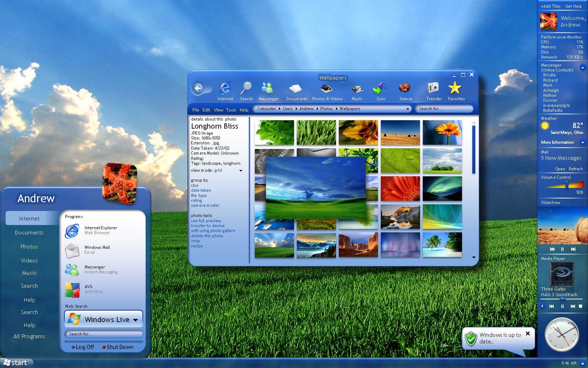Image resolution: width=588 pixels, height=368 pixels.
Task: Click the start button on taskbar
Action: pos(16,363)
